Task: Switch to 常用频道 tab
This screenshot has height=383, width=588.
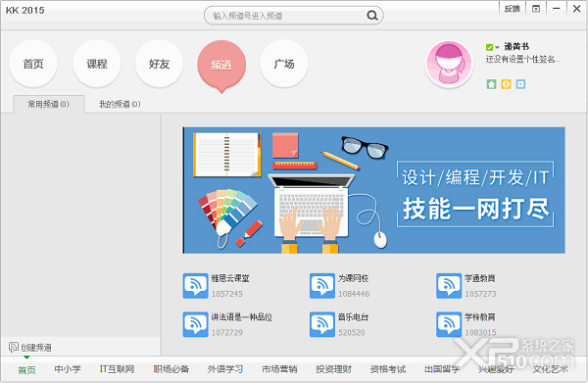Action: (x=49, y=104)
